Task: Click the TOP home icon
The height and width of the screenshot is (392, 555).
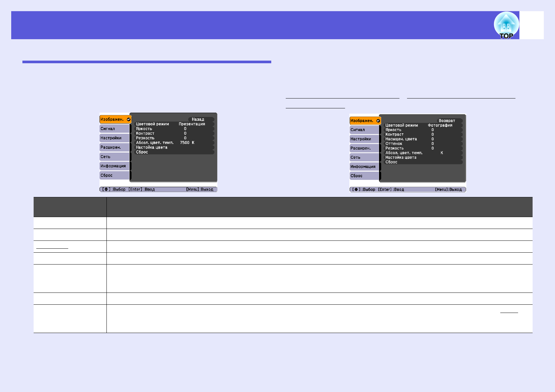Action: 506,25
